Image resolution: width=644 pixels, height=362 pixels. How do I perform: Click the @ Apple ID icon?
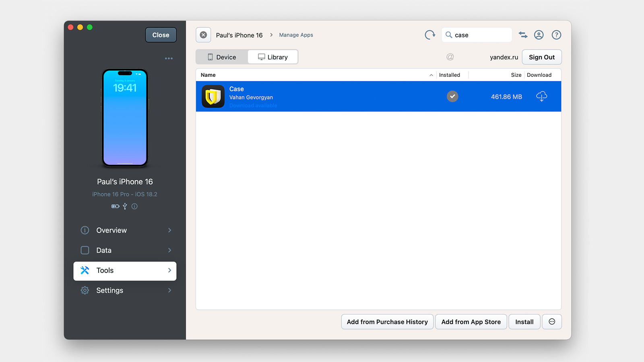coord(450,57)
